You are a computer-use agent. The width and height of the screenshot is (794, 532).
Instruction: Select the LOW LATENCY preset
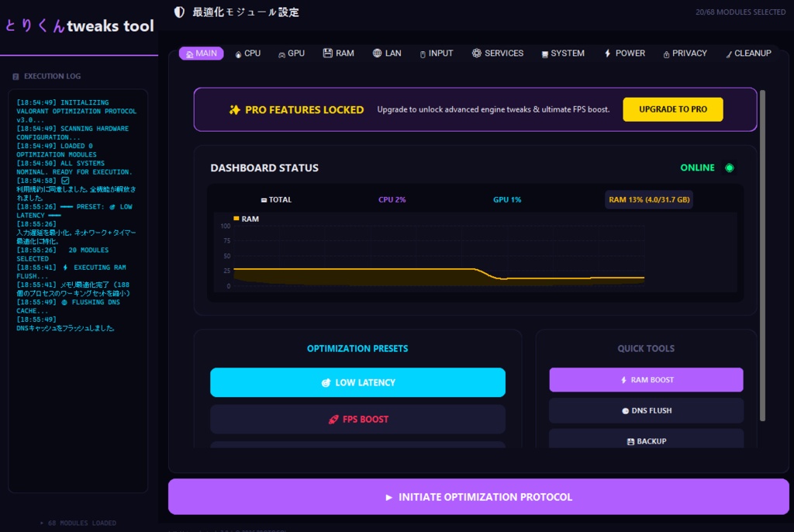[x=357, y=382]
